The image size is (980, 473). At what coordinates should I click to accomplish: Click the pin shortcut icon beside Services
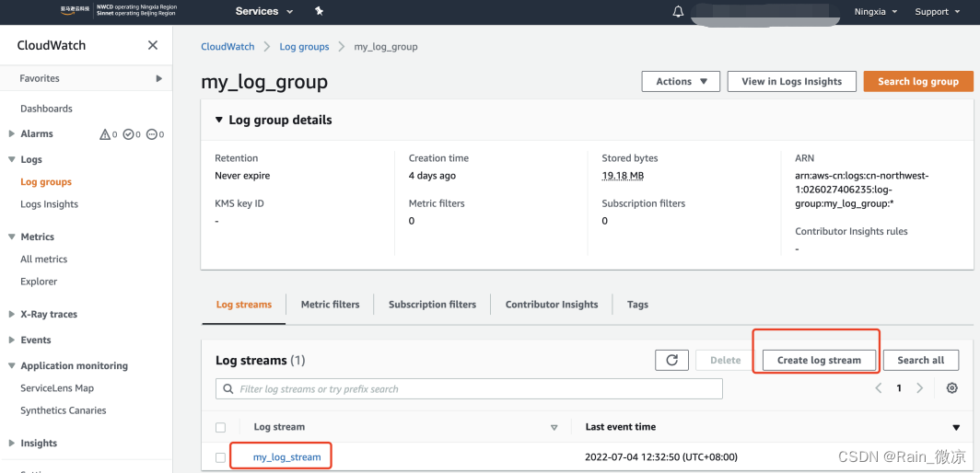(320, 11)
